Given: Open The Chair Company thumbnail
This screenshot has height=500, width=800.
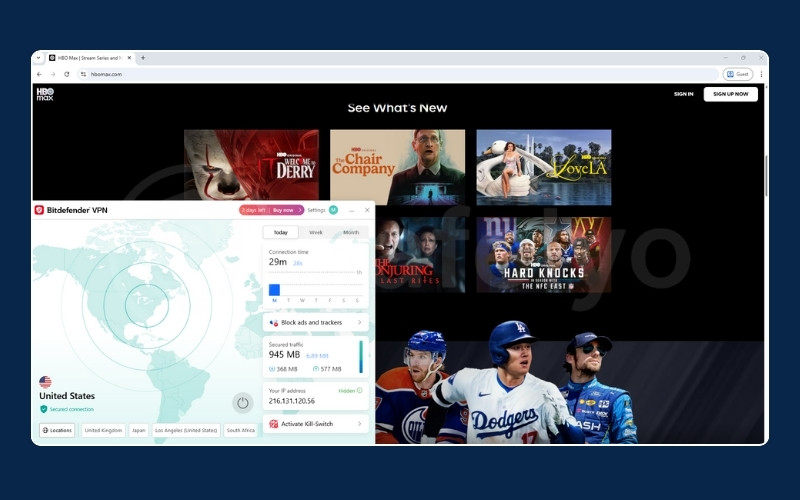Looking at the screenshot, I should pyautogui.click(x=397, y=167).
